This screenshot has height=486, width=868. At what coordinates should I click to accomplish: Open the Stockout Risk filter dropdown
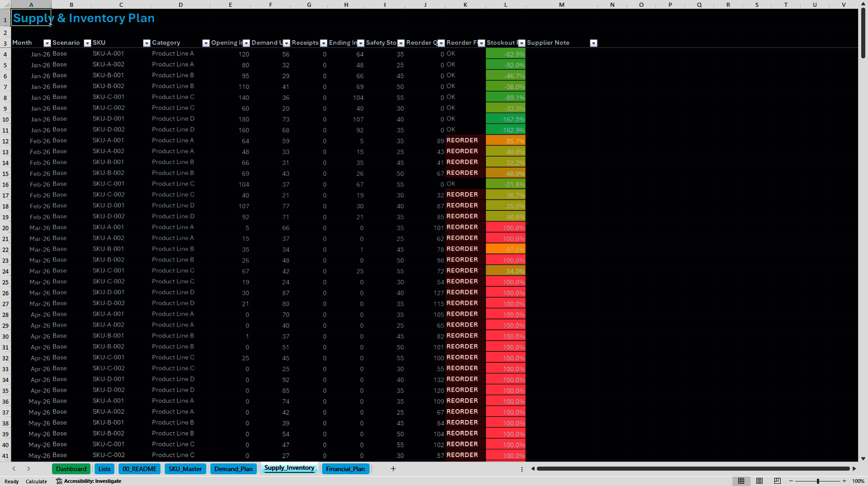click(521, 43)
